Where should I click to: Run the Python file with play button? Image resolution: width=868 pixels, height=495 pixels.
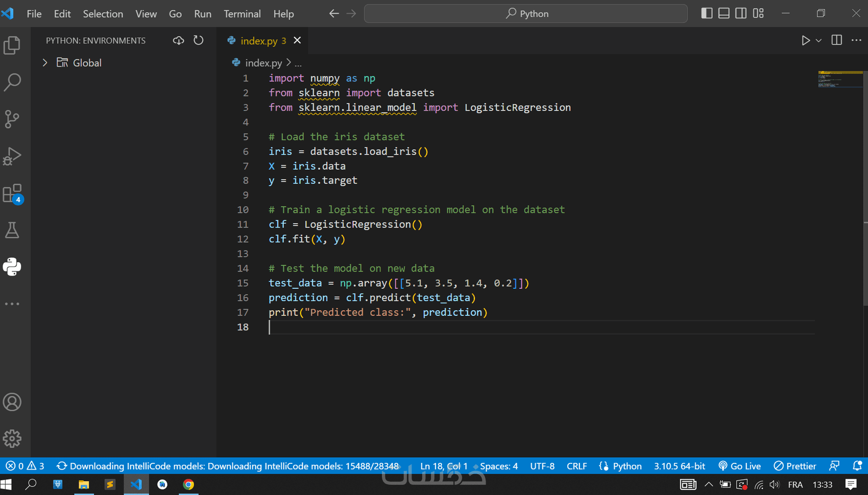[x=805, y=40]
